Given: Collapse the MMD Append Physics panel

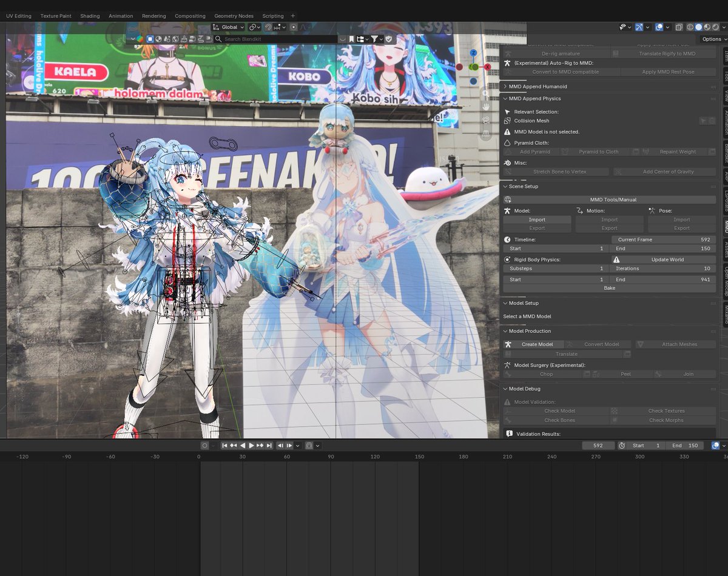Looking at the screenshot, I should pyautogui.click(x=535, y=98).
